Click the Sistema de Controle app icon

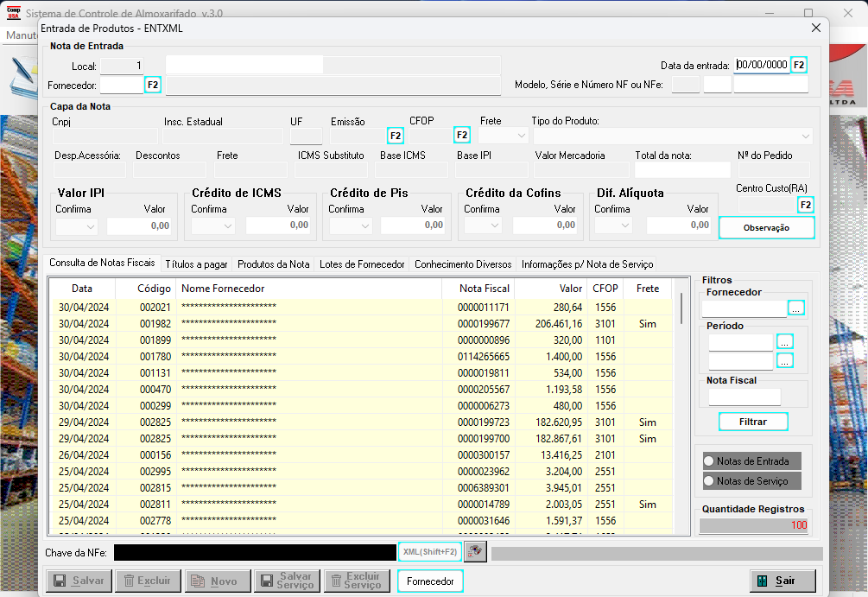pos(13,13)
